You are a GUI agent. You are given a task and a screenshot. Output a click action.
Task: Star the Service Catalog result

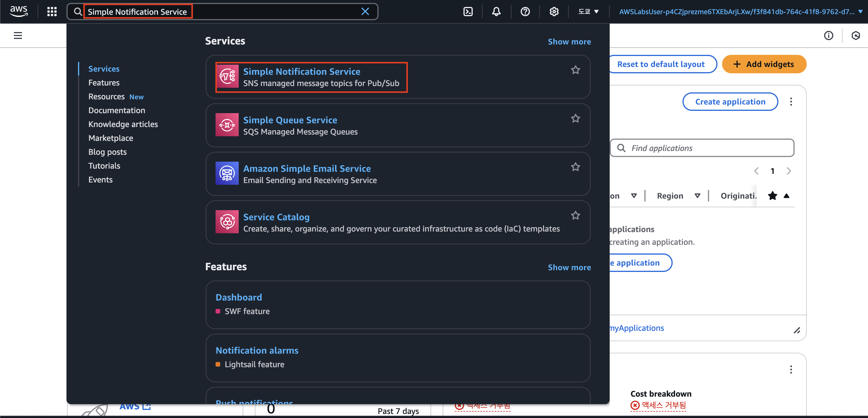pyautogui.click(x=576, y=215)
